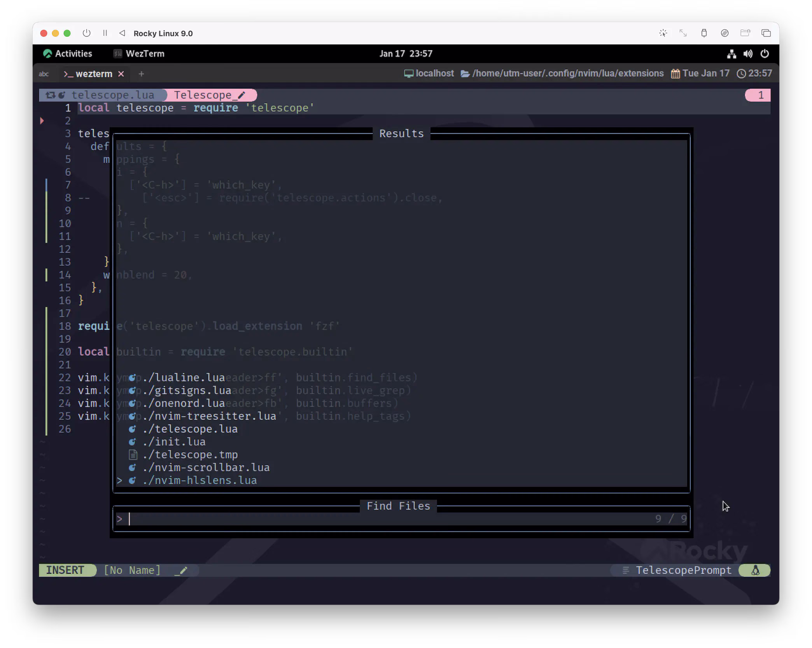Click the nvim/lua/extensions path status
812x648 pixels.
(562, 74)
